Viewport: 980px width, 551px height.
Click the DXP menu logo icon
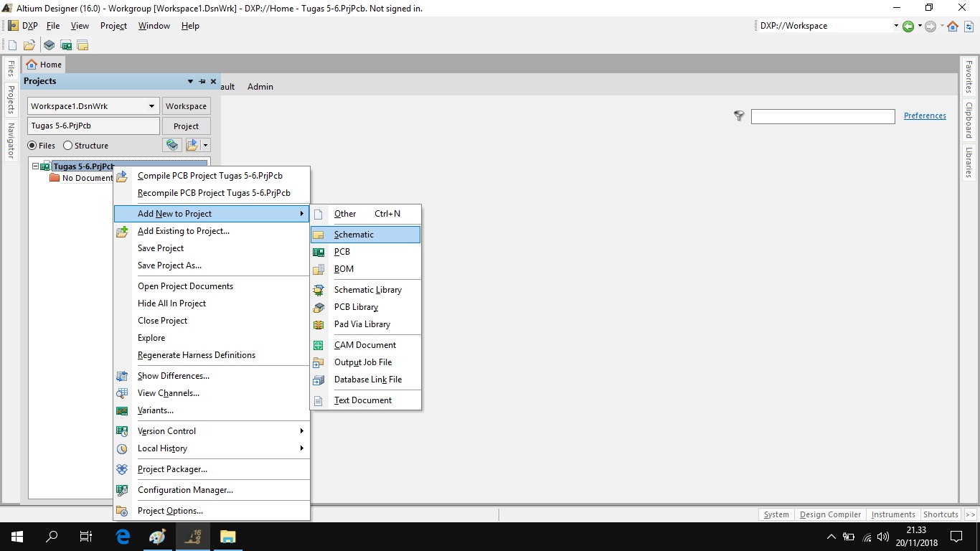(13, 26)
